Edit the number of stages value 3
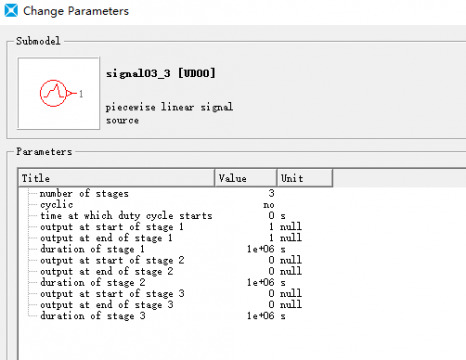 (x=271, y=193)
